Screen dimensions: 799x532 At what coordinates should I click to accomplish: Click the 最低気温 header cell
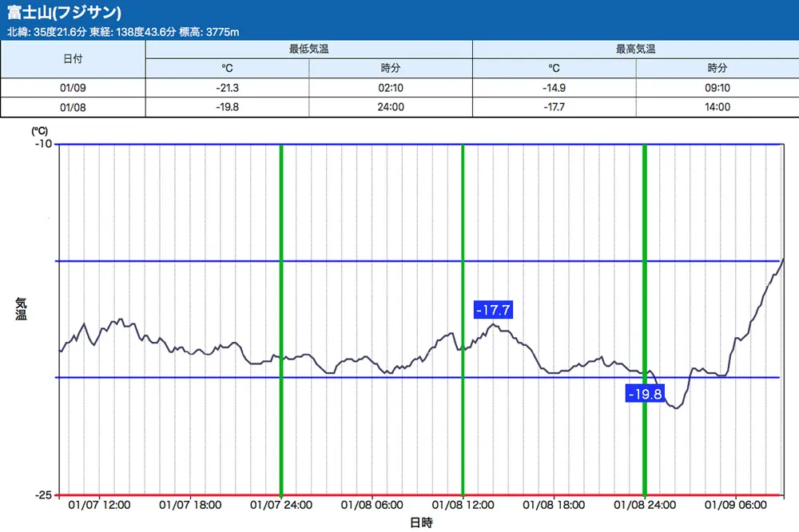(308, 49)
